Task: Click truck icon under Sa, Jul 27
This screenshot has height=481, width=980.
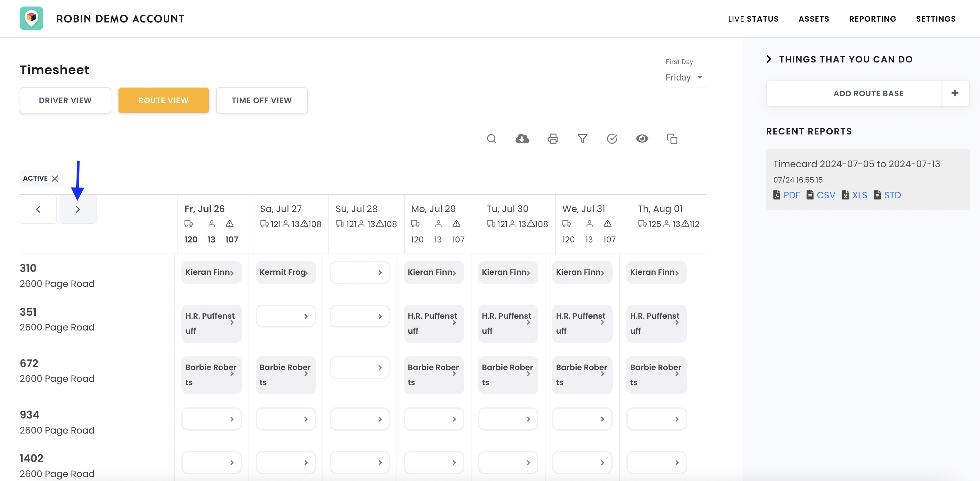Action: pyautogui.click(x=265, y=223)
